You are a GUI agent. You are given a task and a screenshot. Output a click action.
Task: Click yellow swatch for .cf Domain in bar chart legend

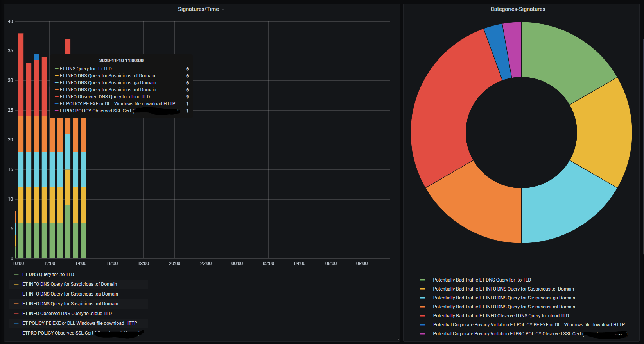click(16, 284)
